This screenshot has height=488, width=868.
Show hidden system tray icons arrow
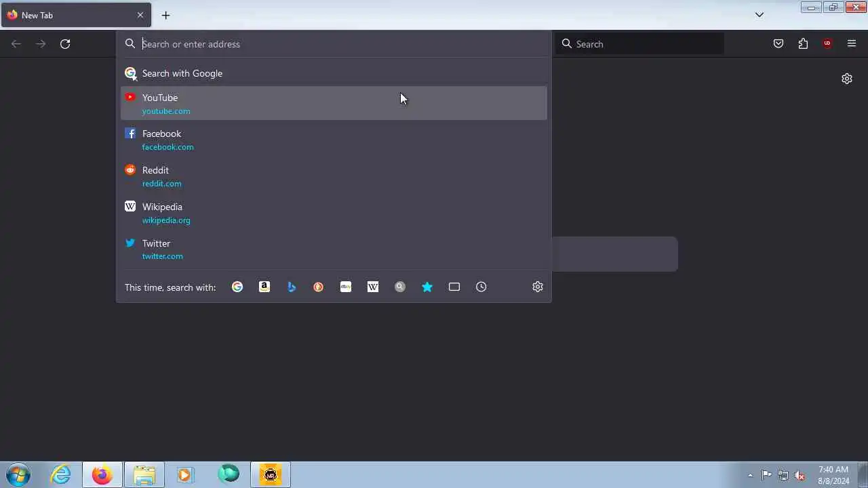pos(750,475)
